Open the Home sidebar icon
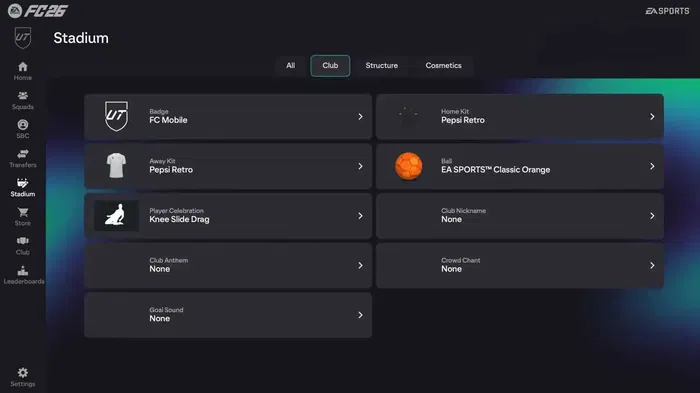The height and width of the screenshot is (393, 700). pyautogui.click(x=23, y=67)
